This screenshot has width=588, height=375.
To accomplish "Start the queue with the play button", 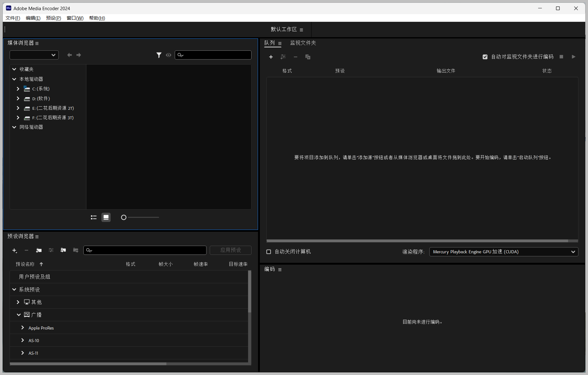I will coord(574,57).
